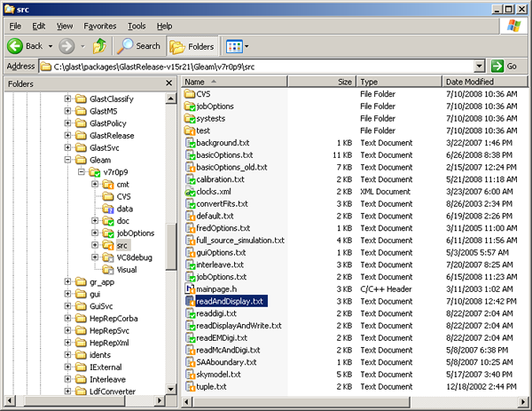Click the mainpage.h header file icon
This screenshot has height=411, width=532.
[190, 289]
